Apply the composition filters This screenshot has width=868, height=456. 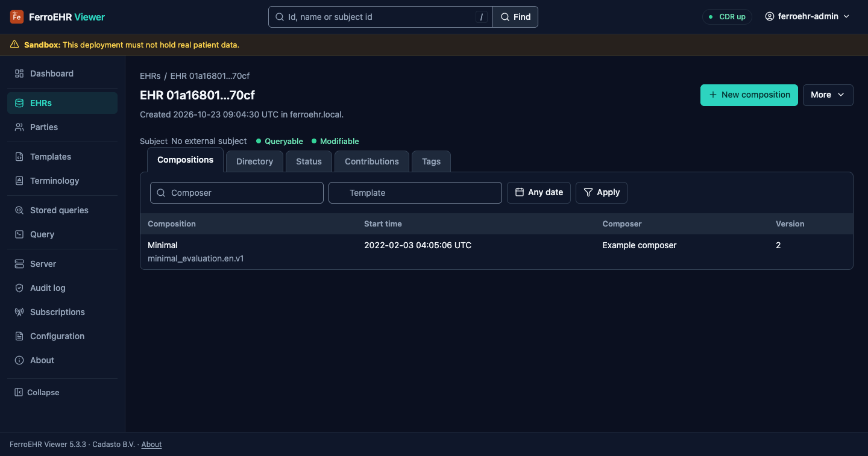click(602, 193)
